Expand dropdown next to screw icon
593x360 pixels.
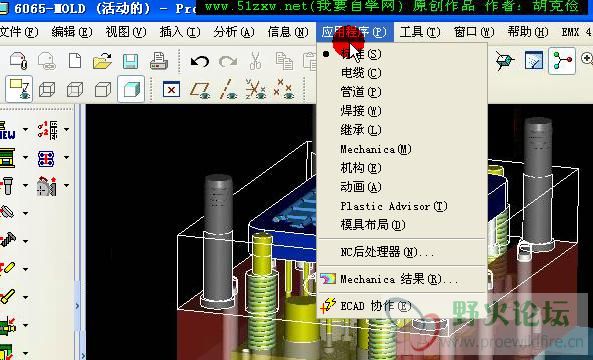(25, 241)
